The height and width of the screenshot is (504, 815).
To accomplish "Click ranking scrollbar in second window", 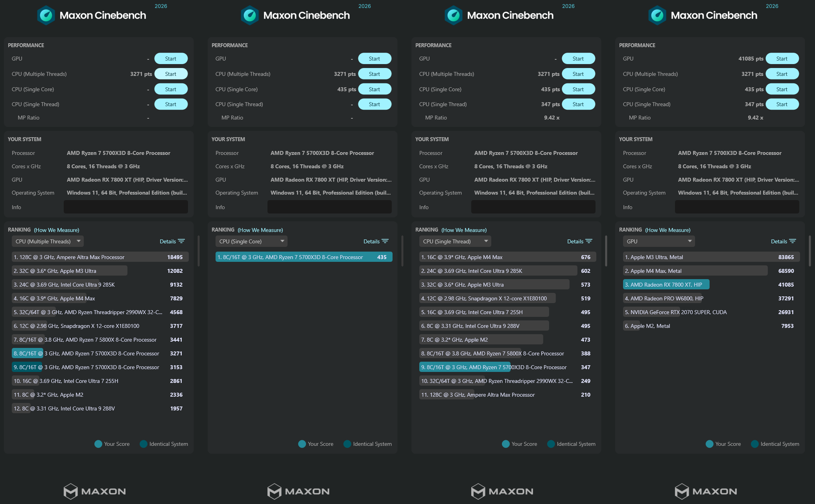I will (402, 251).
